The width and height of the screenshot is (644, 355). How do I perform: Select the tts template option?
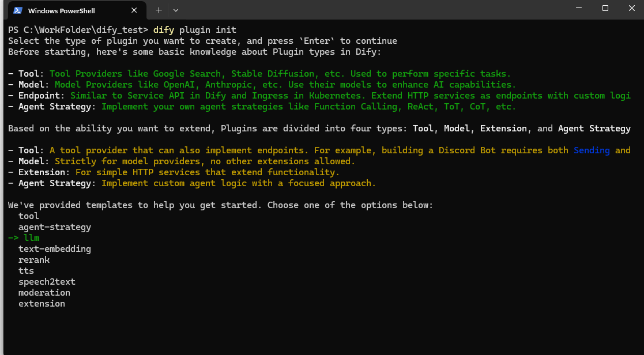click(x=26, y=270)
